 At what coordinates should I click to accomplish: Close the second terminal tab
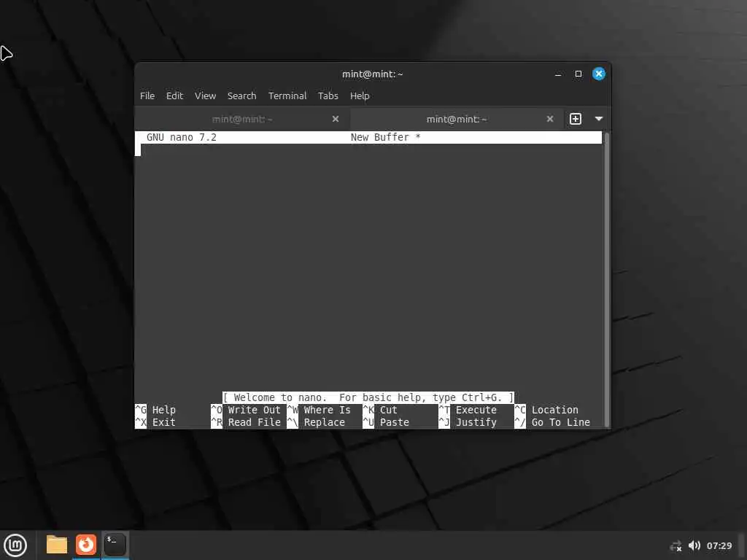[x=550, y=119]
